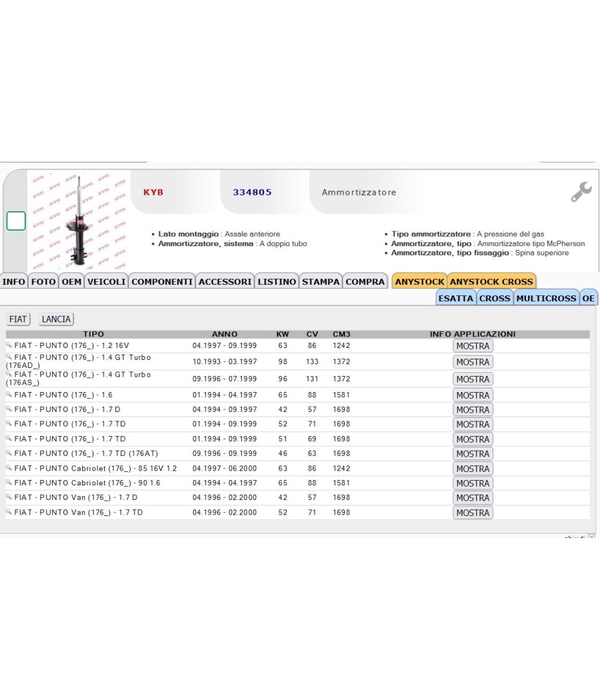Click MOSTRA for Punto Cabriolet 90 1.6

coord(473,483)
